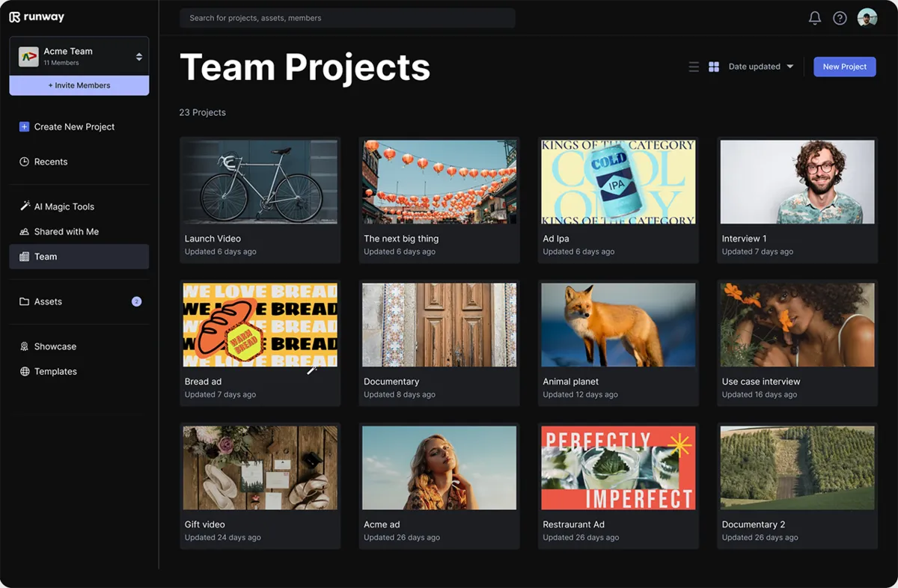
Task: Click the Runway logo
Action: click(x=37, y=17)
